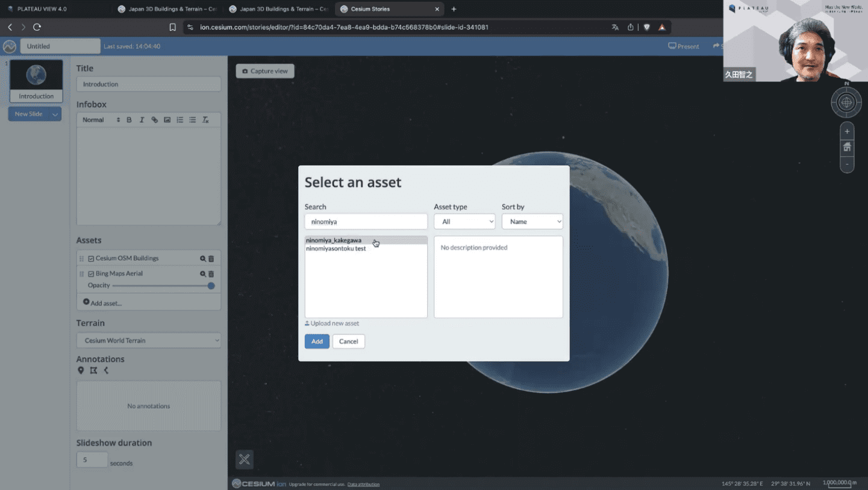868x490 pixels.
Task: Click the globe home view button
Action: pos(847,147)
